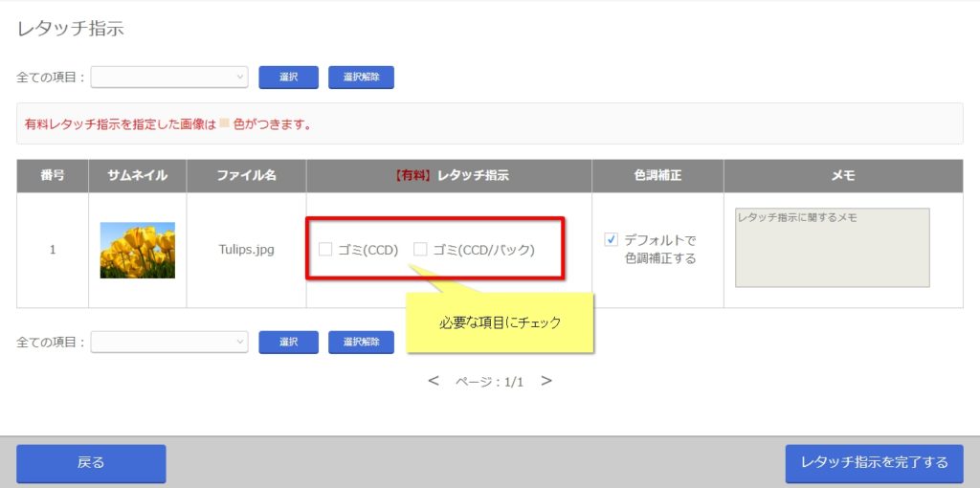
Task: Click the lower 選択解除 button
Action: [361, 343]
